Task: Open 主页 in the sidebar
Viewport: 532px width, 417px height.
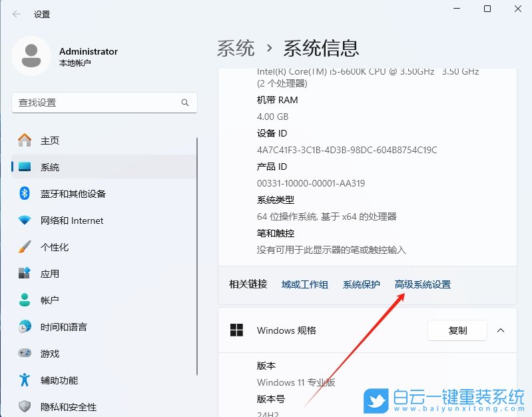Action: (x=104, y=141)
